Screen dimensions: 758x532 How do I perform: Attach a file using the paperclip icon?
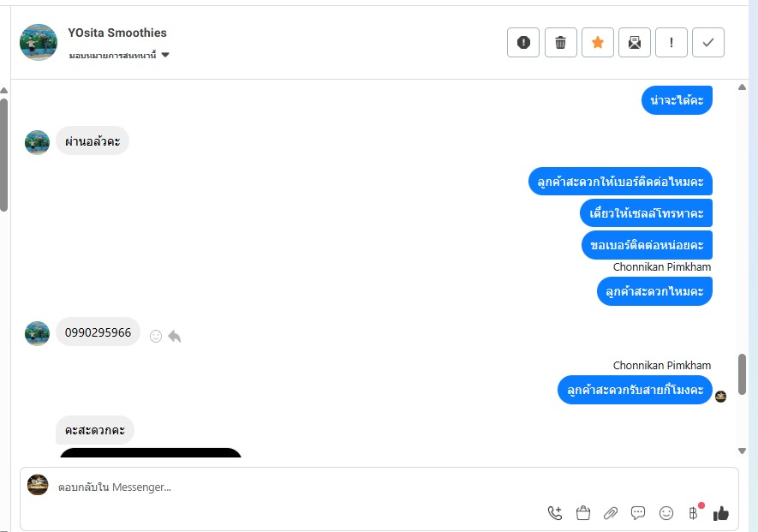pos(611,513)
